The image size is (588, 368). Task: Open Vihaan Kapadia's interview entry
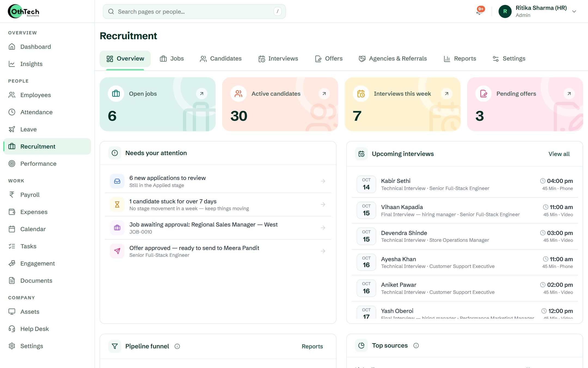click(x=465, y=210)
